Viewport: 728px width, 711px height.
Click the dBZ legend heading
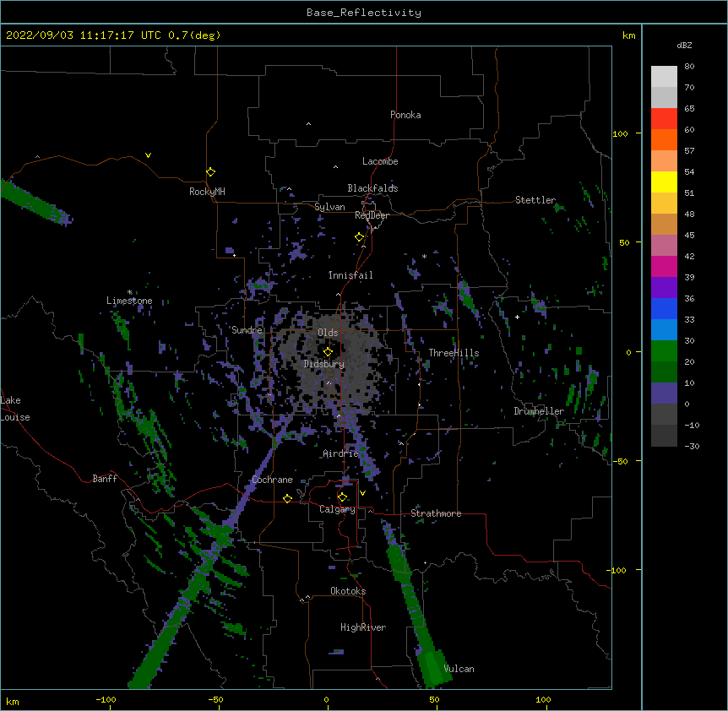coord(684,45)
